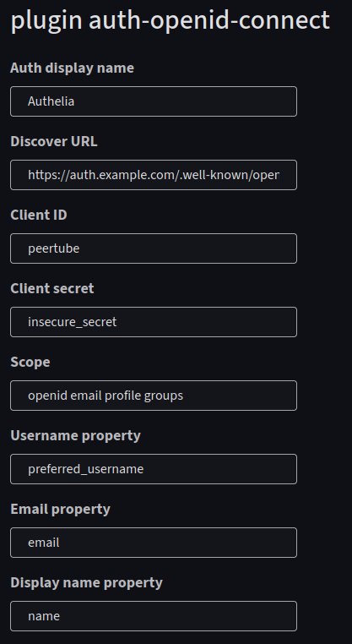Screen dimensions: 352x644
Task: Click the 'Discover URL' label text
Action: (x=54, y=141)
